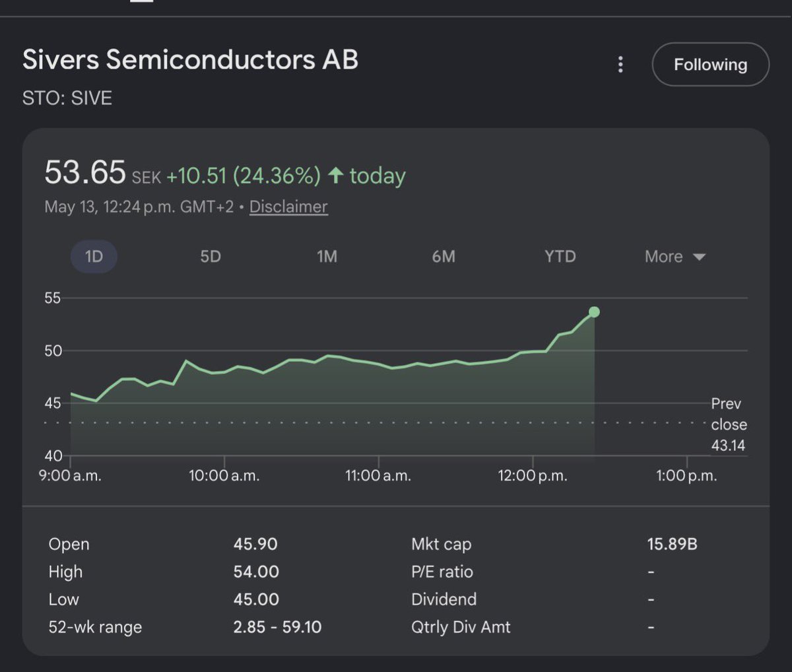The image size is (792, 672).
Task: Click the current price dot on chart
Action: point(594,312)
